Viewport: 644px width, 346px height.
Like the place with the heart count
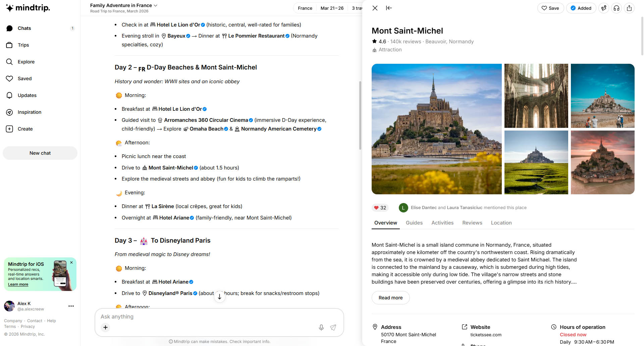tap(380, 208)
